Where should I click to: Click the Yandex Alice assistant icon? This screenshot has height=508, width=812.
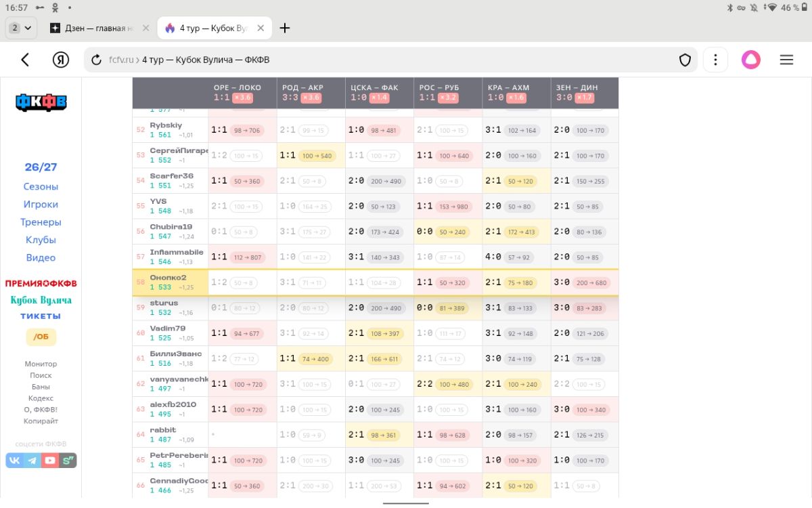point(750,60)
